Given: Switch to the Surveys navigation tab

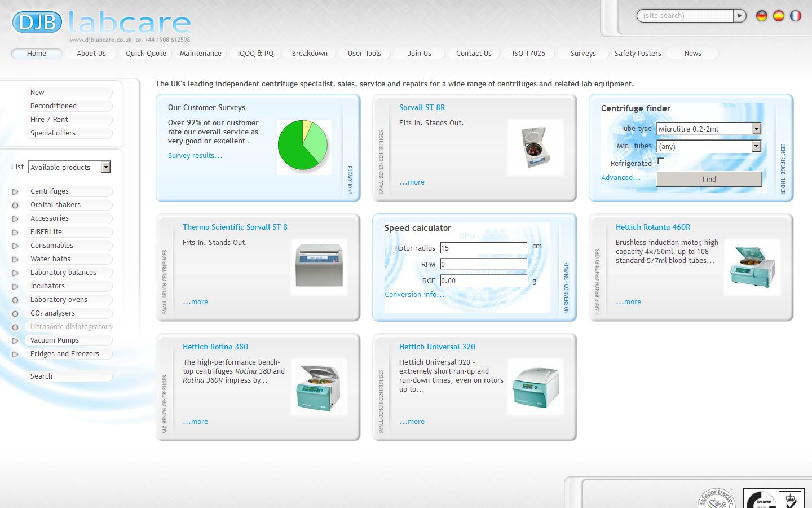Looking at the screenshot, I should pos(582,53).
